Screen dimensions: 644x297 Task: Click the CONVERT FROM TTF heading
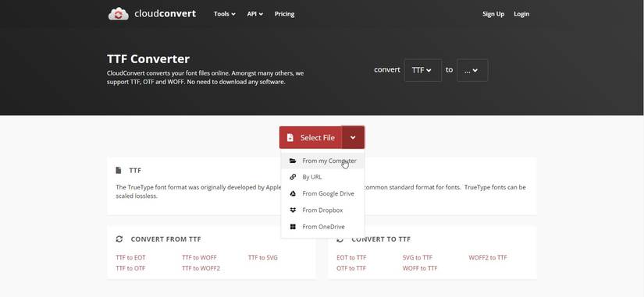[166, 239]
